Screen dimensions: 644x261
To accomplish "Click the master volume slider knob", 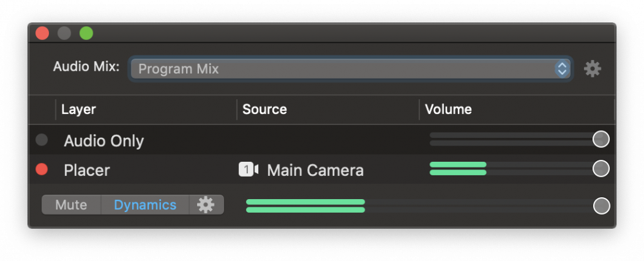I will click(x=601, y=206).
